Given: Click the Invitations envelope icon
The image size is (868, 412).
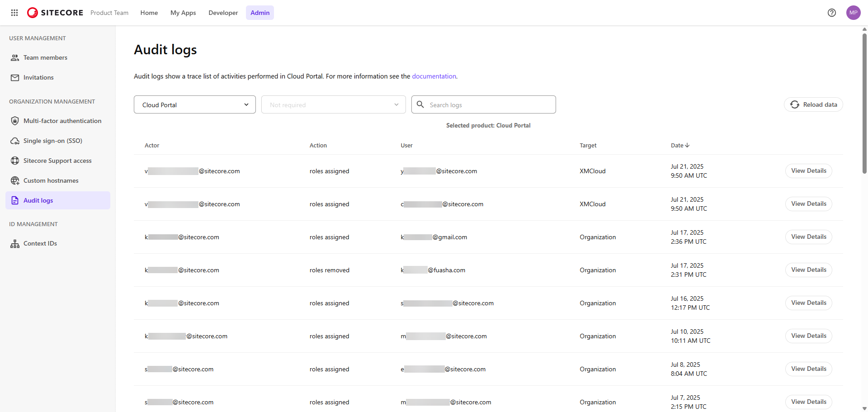Looking at the screenshot, I should [15, 77].
